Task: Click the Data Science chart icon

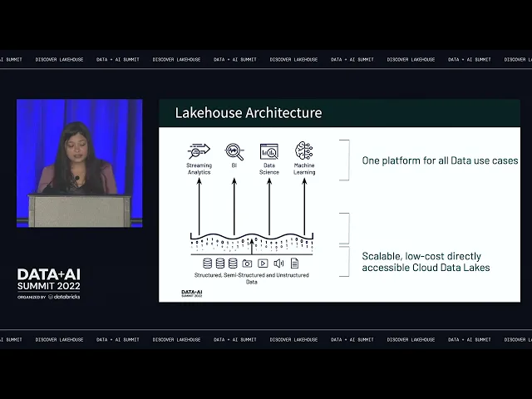Action: tap(269, 151)
